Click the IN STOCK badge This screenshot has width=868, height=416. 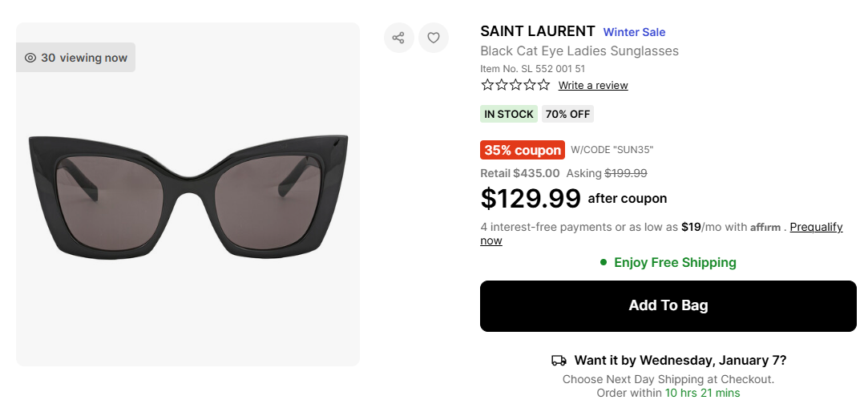point(509,114)
